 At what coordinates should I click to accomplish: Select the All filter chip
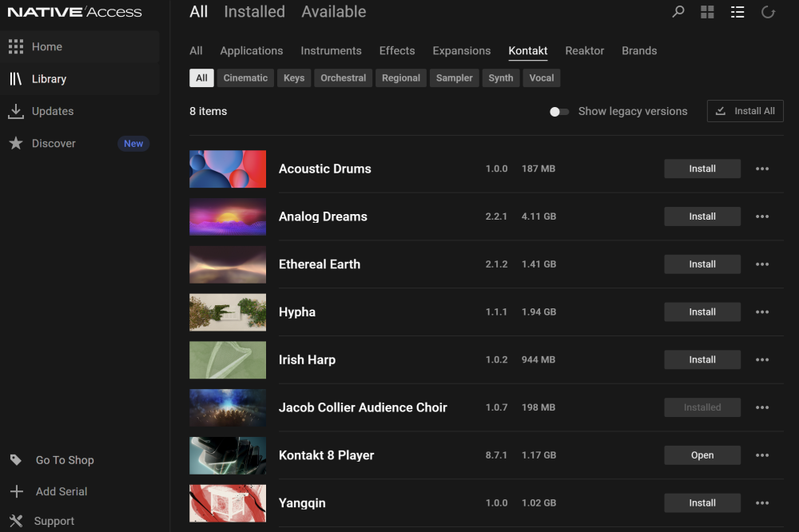pos(202,78)
